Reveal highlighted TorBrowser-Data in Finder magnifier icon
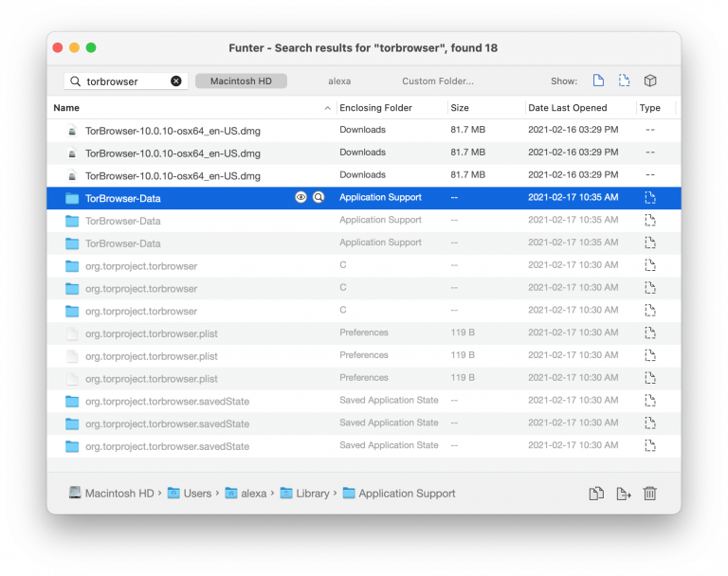Viewport: 728px width, 576px height. pos(318,197)
